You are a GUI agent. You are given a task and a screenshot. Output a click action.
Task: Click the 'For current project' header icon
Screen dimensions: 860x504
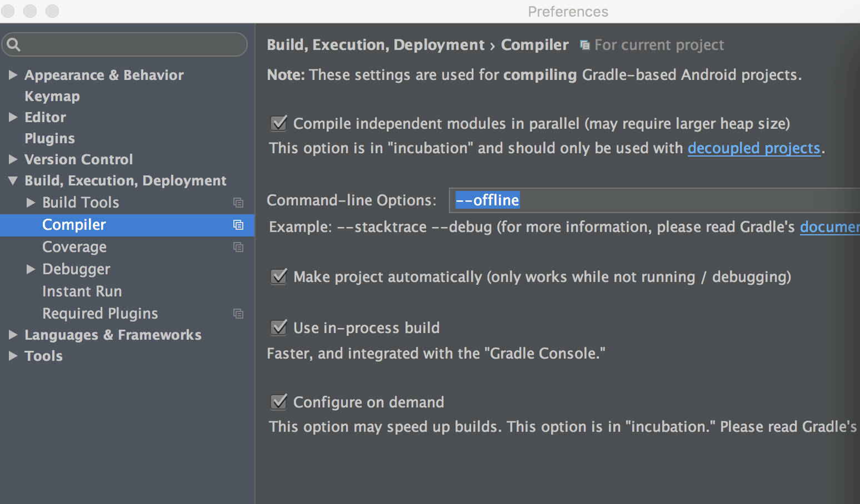584,45
